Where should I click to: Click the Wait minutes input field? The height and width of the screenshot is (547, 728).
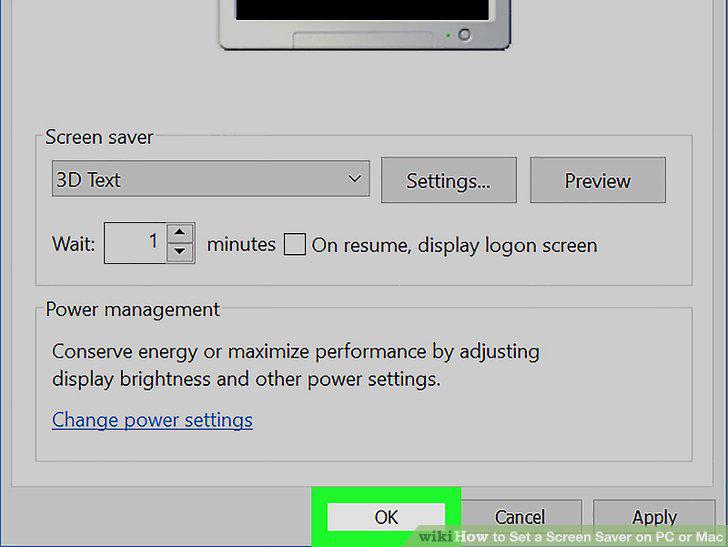[135, 242]
